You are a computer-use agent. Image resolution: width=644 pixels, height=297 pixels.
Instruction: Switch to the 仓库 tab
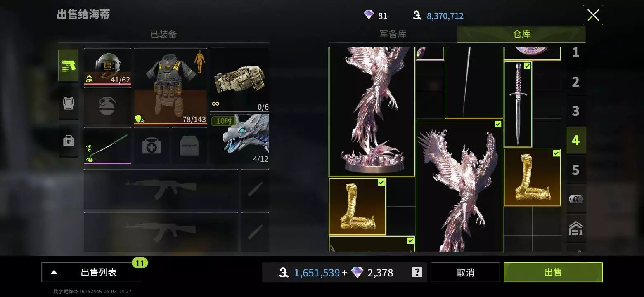[x=521, y=34]
